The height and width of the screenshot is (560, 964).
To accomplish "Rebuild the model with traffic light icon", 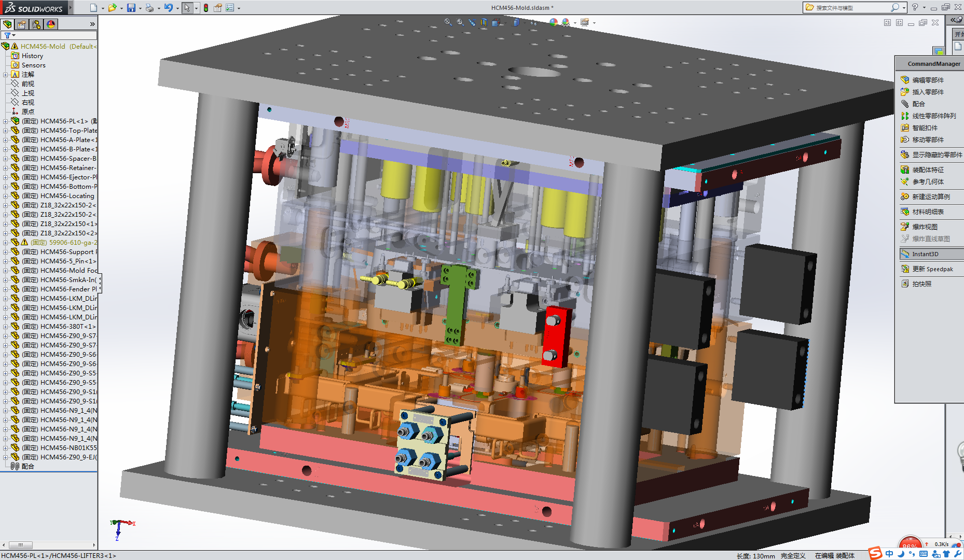I will coord(206,8).
